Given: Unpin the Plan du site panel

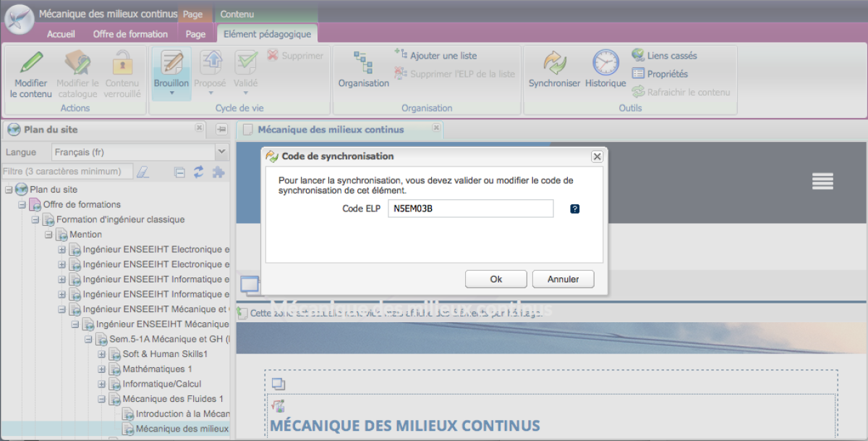Looking at the screenshot, I should point(221,130).
